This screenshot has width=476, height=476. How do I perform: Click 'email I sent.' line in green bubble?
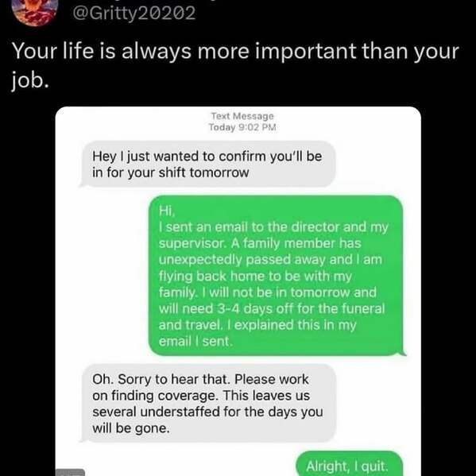(195, 341)
